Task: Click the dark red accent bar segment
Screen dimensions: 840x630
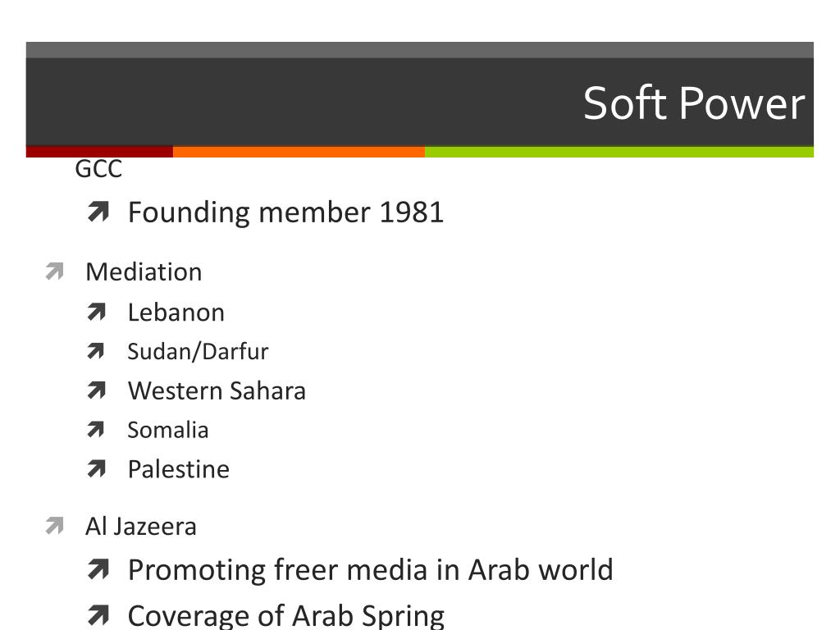Action: (99, 152)
